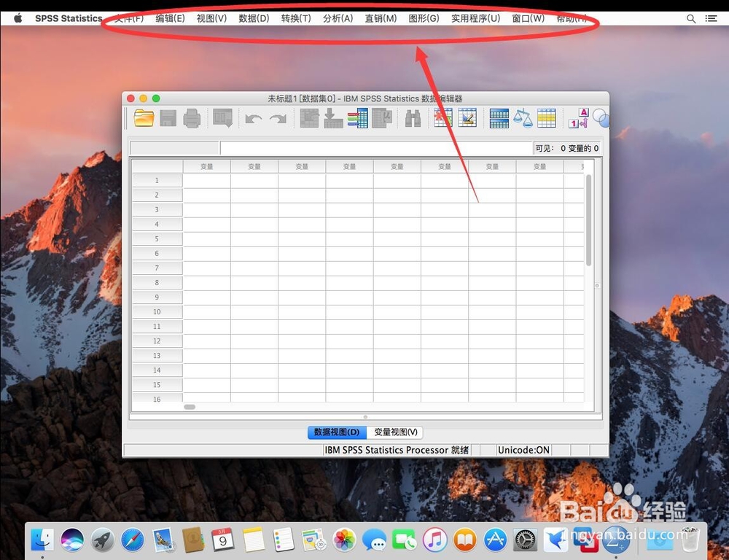The height and width of the screenshot is (560, 729).
Task: Select row header 3
Action: pyautogui.click(x=157, y=210)
